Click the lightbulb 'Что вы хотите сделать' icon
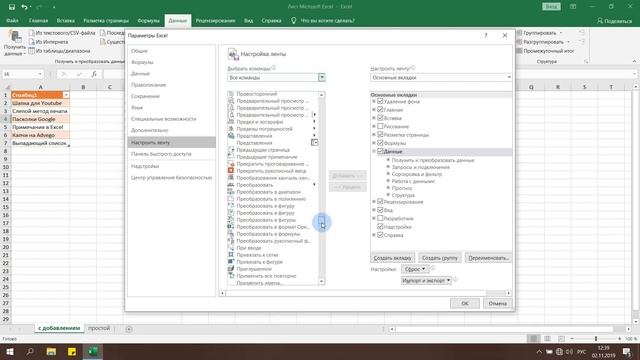640x360 pixels. [x=293, y=20]
